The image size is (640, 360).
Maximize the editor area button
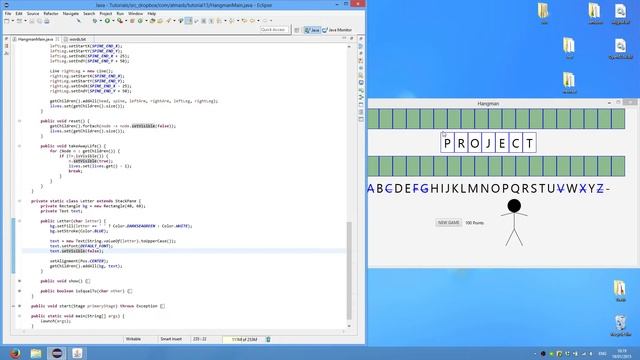[351, 38]
